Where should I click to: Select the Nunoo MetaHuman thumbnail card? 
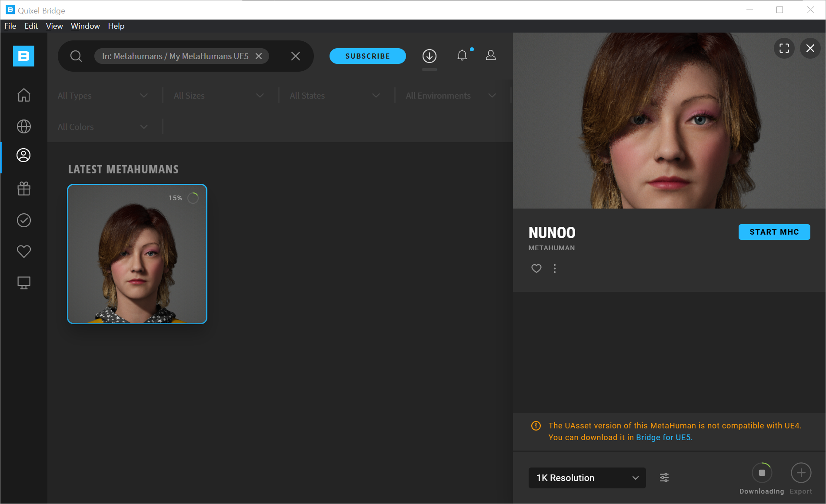137,254
